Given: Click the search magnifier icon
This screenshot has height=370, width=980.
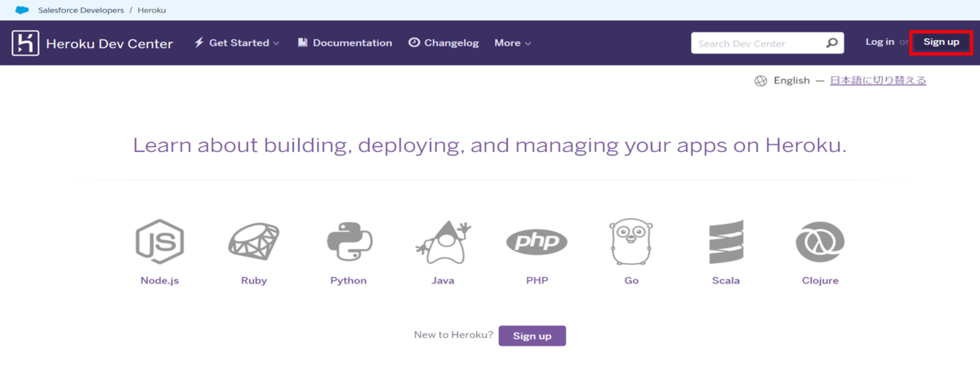Looking at the screenshot, I should point(831,43).
